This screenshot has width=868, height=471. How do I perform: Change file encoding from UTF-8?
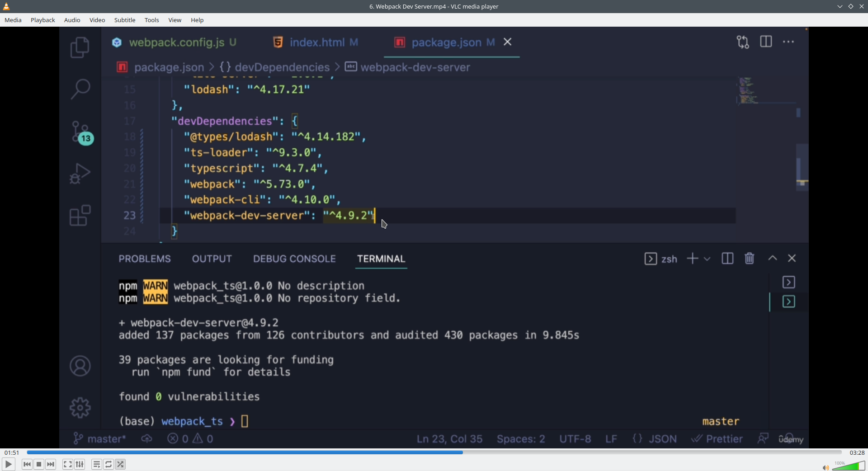point(575,439)
